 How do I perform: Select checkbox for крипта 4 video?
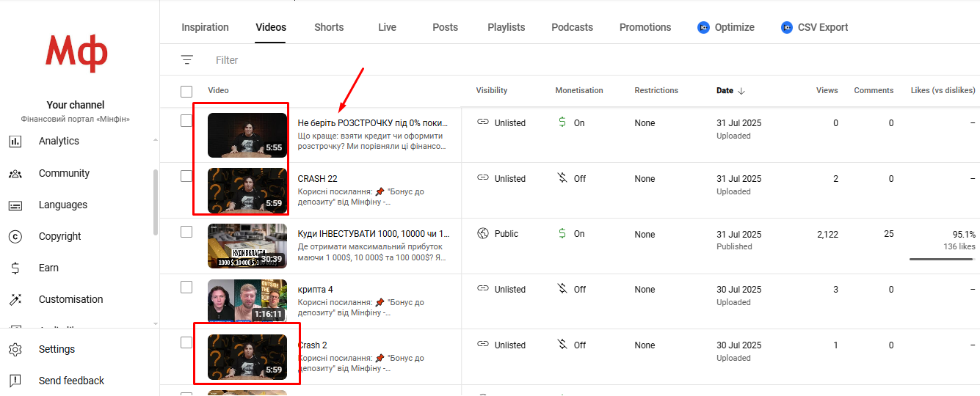(186, 287)
